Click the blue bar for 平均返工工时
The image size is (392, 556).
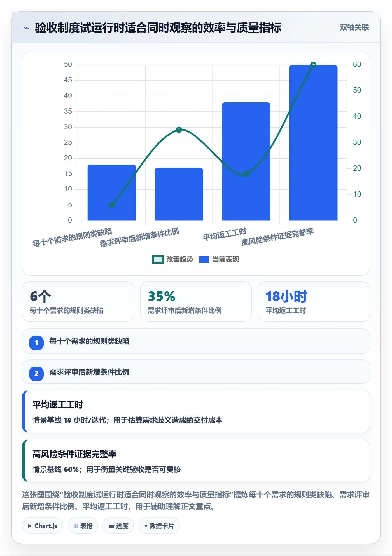click(246, 161)
